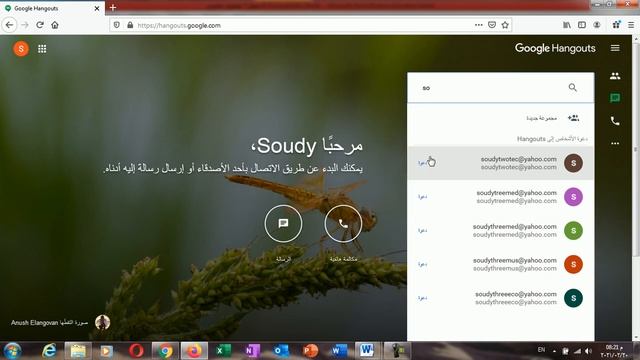The image size is (640, 360).
Task: Open the Phone calls icon in sidebar
Action: coord(615,121)
